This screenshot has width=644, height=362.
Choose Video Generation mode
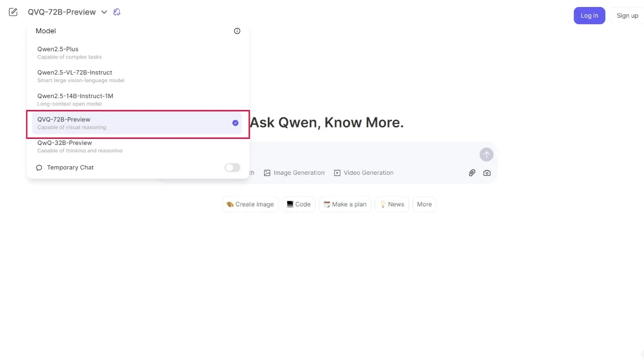(364, 173)
